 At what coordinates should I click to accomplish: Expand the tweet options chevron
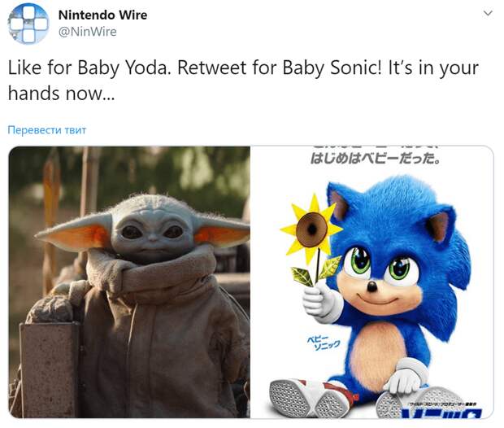[x=488, y=13]
